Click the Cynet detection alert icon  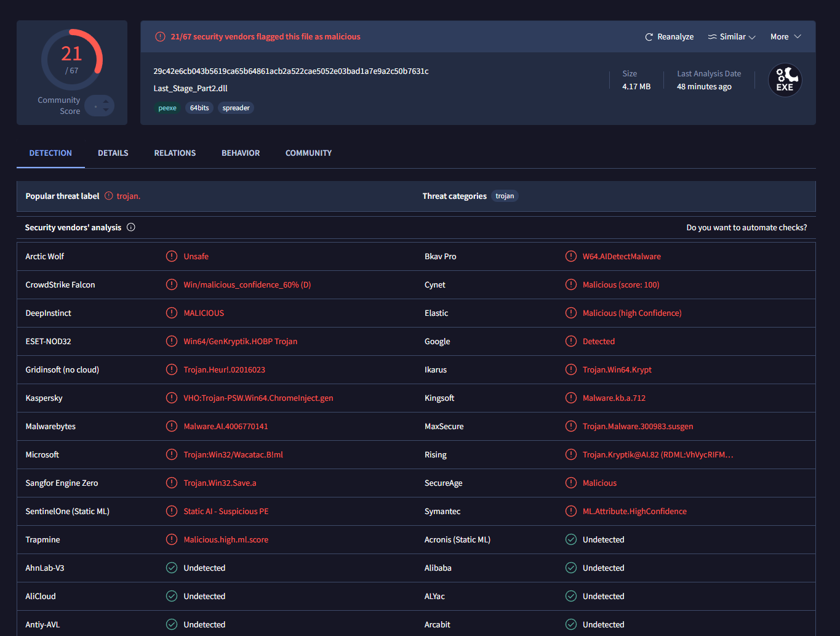click(x=571, y=284)
